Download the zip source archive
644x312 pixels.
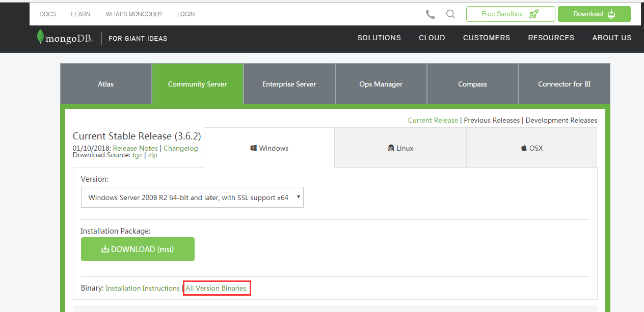click(x=152, y=155)
